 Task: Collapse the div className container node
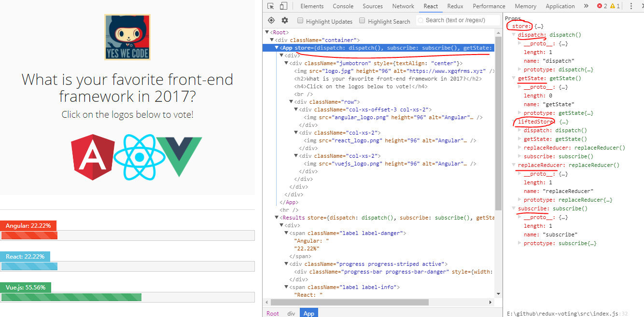(272, 40)
